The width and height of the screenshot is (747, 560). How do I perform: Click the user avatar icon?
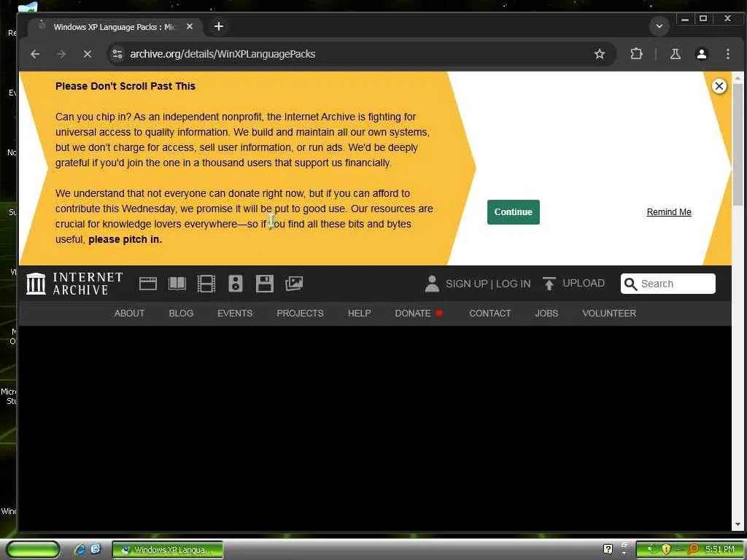(432, 284)
